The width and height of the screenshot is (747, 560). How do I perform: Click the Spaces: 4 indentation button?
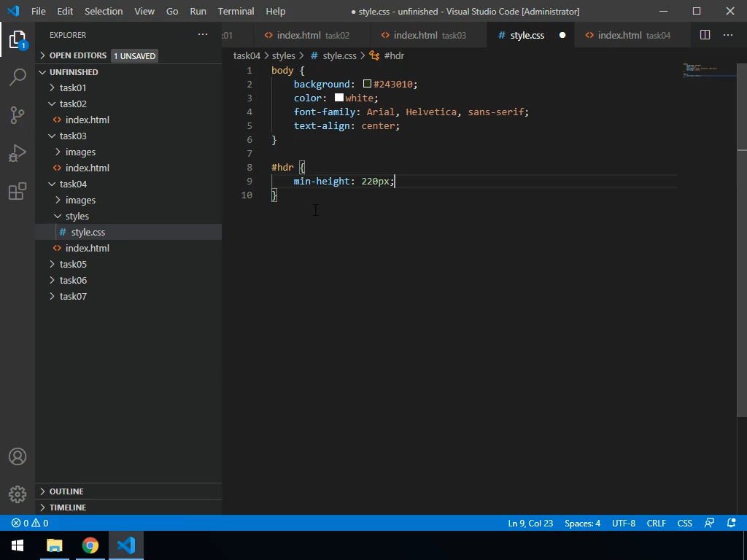582,523
